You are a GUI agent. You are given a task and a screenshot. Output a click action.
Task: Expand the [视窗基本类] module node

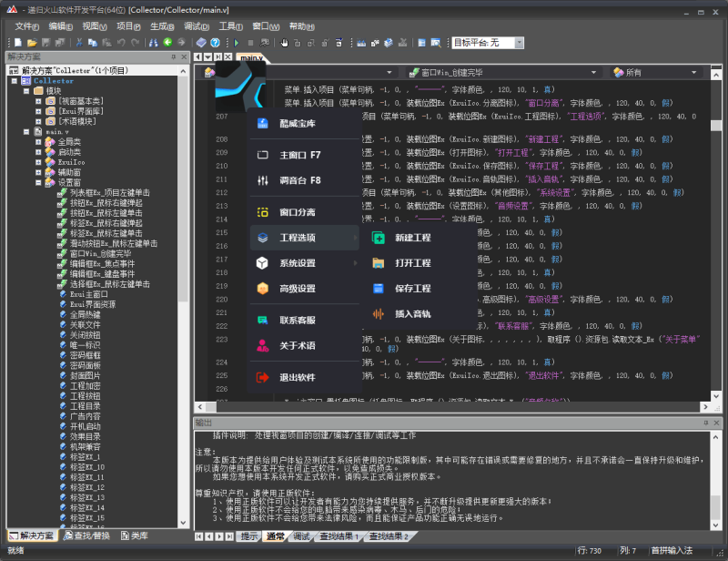point(38,101)
